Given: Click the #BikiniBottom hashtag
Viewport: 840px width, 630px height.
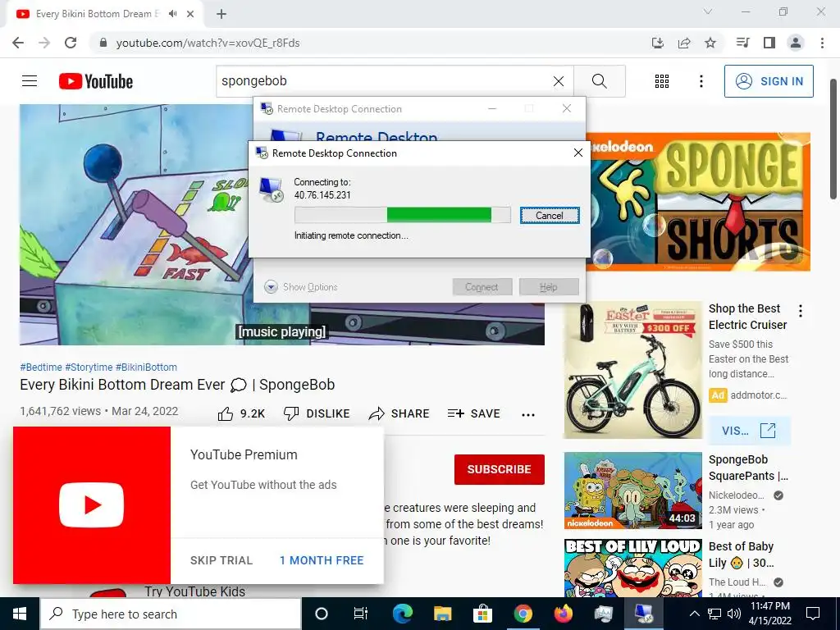Looking at the screenshot, I should click(x=146, y=367).
